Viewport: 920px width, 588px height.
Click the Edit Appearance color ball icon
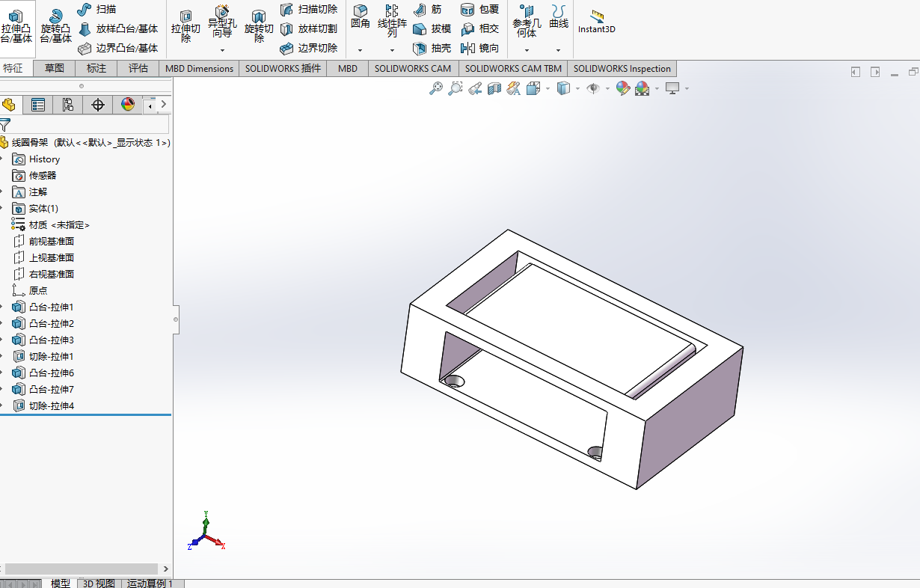point(622,88)
